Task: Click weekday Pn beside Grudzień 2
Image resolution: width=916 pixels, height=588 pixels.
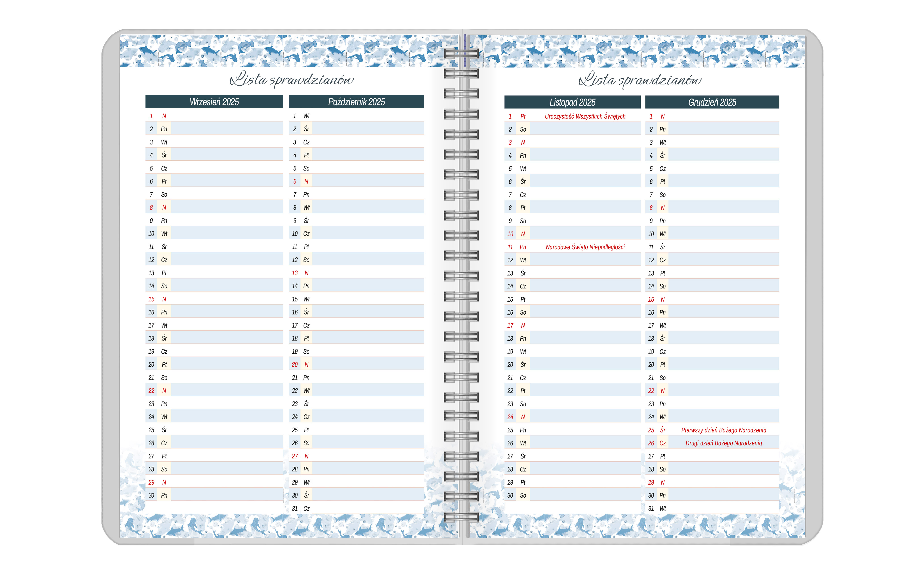Action: pos(662,129)
